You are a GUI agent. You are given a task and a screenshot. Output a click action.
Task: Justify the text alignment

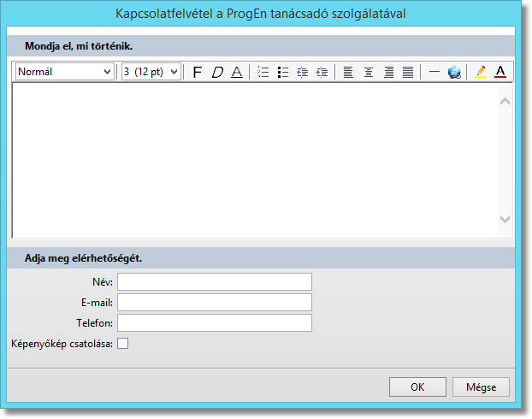(408, 72)
